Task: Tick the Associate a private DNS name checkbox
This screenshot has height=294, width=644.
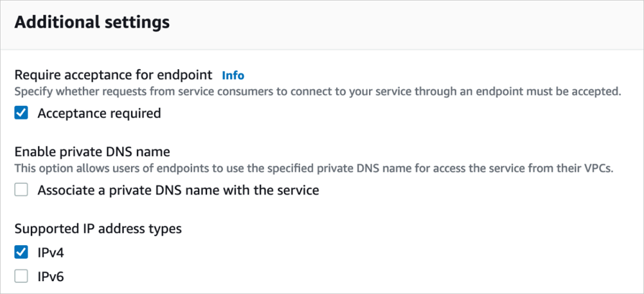Action: (21, 190)
